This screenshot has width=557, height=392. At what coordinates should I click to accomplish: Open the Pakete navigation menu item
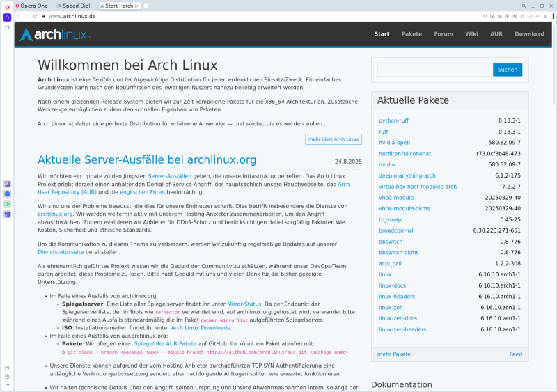[411, 33]
